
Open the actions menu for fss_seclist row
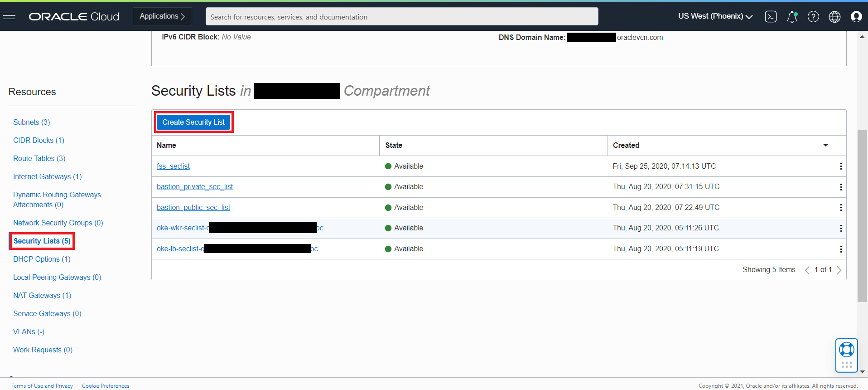click(x=841, y=166)
